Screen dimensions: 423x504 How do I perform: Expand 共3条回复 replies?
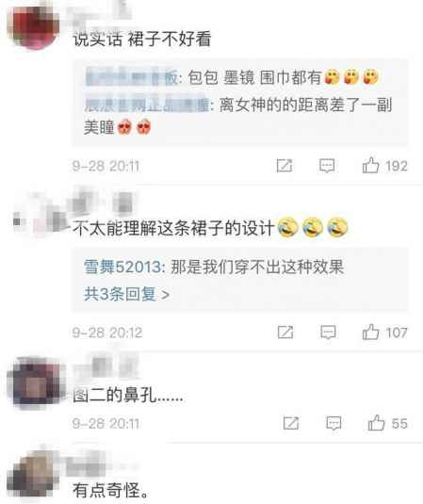[x=126, y=294]
